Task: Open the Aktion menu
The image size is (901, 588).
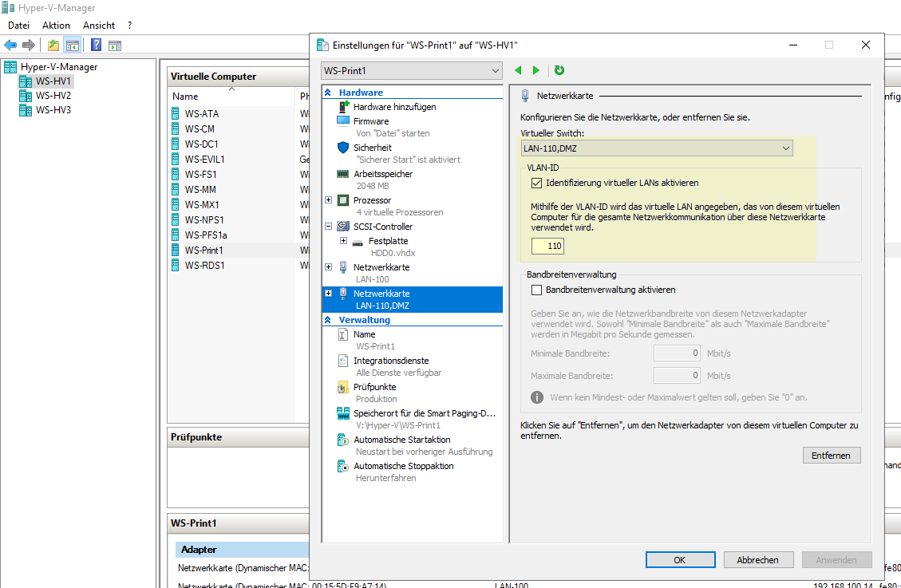Action: tap(57, 26)
